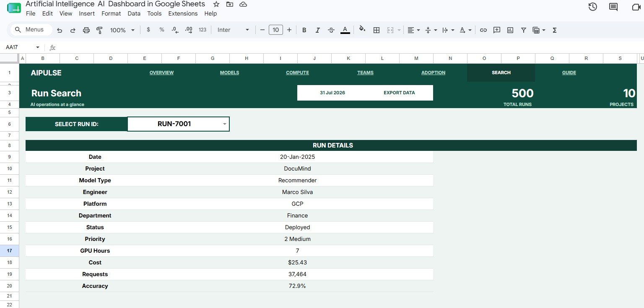Image resolution: width=644 pixels, height=308 pixels.
Task: Go to MODELS dashboard link
Action: (229, 72)
